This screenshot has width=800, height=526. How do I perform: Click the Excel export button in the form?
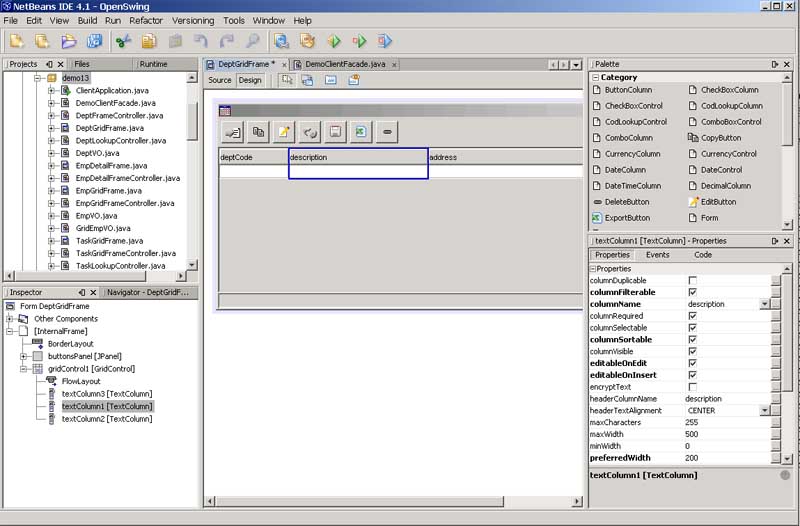click(361, 131)
